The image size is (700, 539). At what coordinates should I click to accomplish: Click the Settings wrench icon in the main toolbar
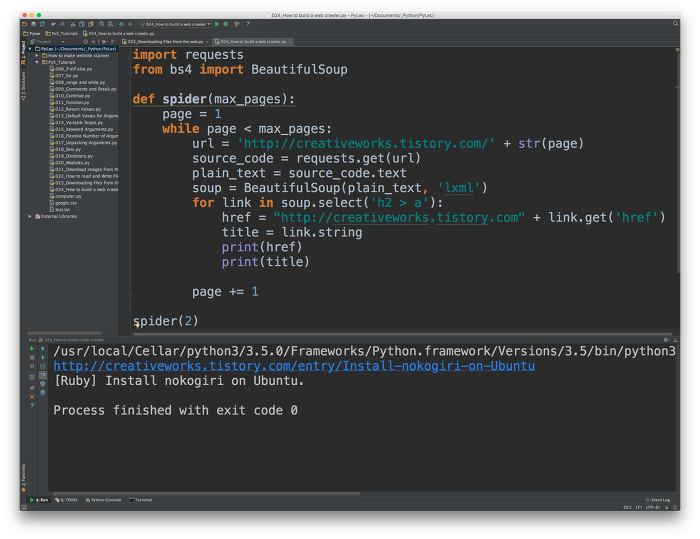237,24
